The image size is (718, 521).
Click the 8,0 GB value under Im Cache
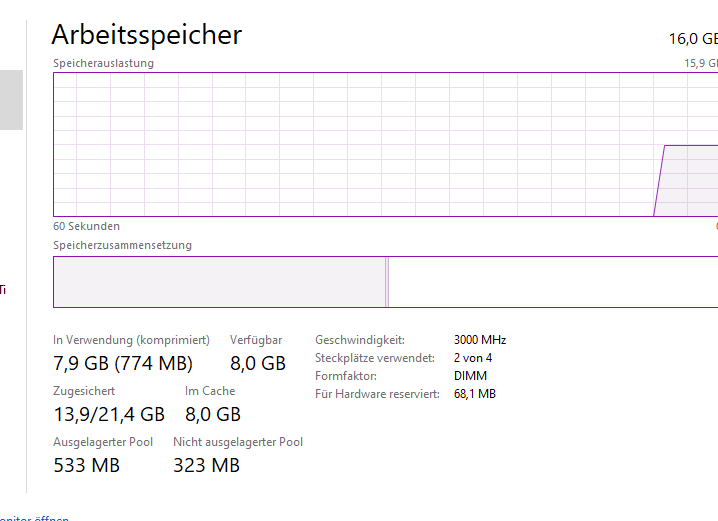213,414
